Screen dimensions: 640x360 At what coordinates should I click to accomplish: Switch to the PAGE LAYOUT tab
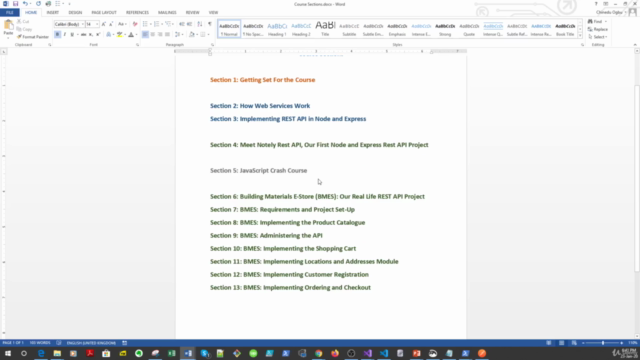click(104, 13)
